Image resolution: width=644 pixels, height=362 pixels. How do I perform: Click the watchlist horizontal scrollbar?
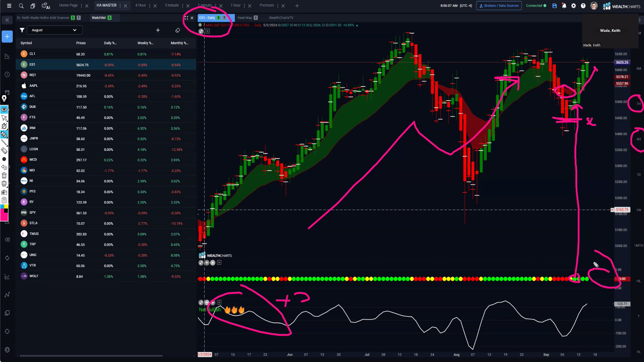(91, 356)
